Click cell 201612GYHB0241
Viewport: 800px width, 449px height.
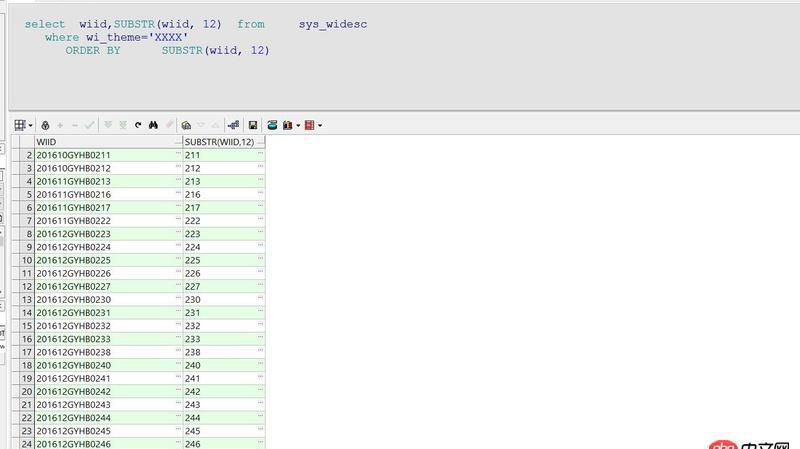tap(108, 379)
